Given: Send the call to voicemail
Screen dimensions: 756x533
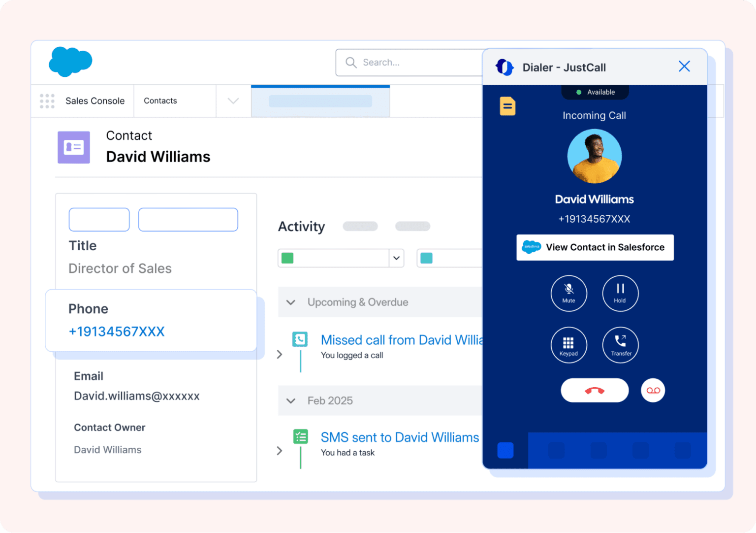Looking at the screenshot, I should [x=653, y=390].
